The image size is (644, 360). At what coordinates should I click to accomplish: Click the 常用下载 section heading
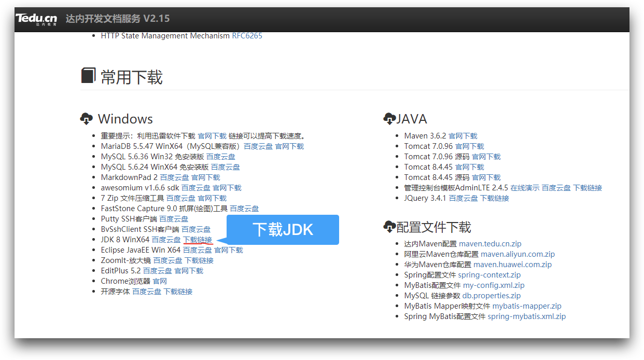pyautogui.click(x=132, y=77)
